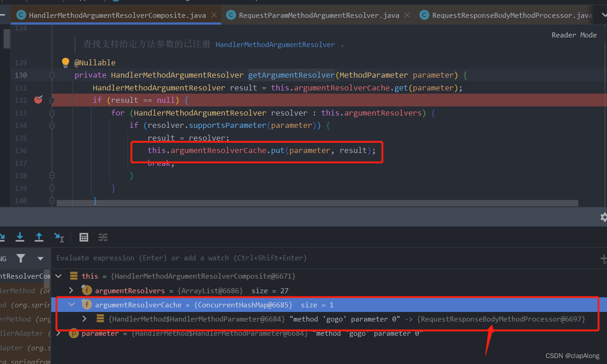Close the RequestParamMethodArgumentResolver.java tab
This screenshot has height=364, width=607.
[x=407, y=16]
